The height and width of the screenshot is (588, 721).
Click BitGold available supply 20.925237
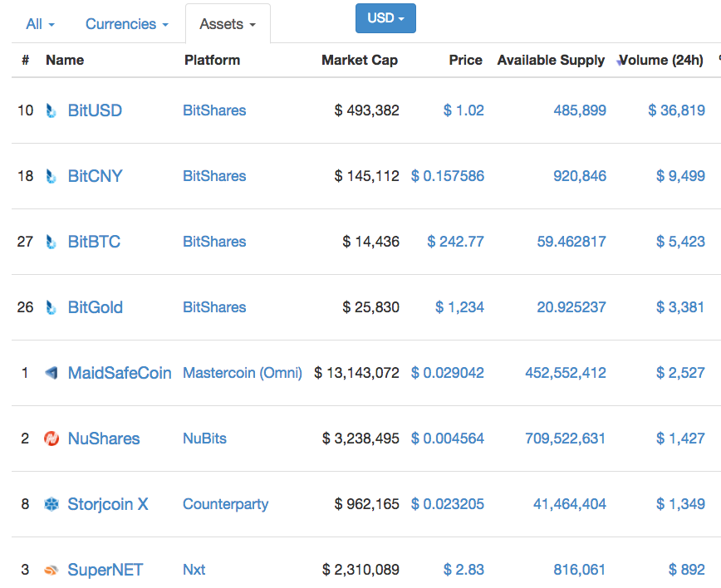tap(571, 307)
